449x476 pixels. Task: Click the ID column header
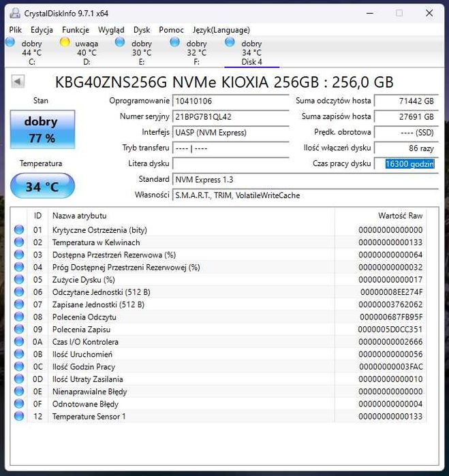(x=37, y=216)
